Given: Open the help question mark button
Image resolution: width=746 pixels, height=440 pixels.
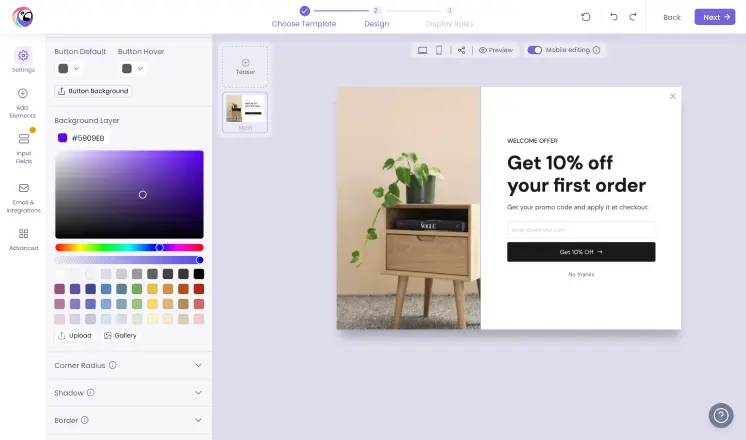Looking at the screenshot, I should coord(721,415).
